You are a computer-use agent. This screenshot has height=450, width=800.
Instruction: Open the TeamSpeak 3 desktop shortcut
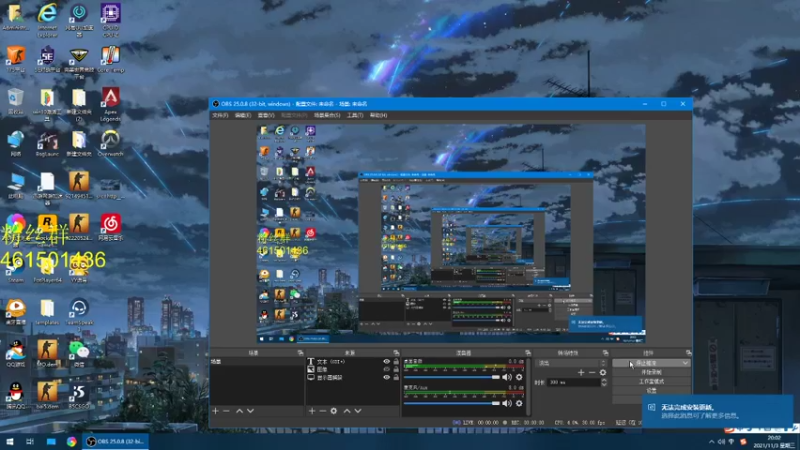pyautogui.click(x=79, y=312)
